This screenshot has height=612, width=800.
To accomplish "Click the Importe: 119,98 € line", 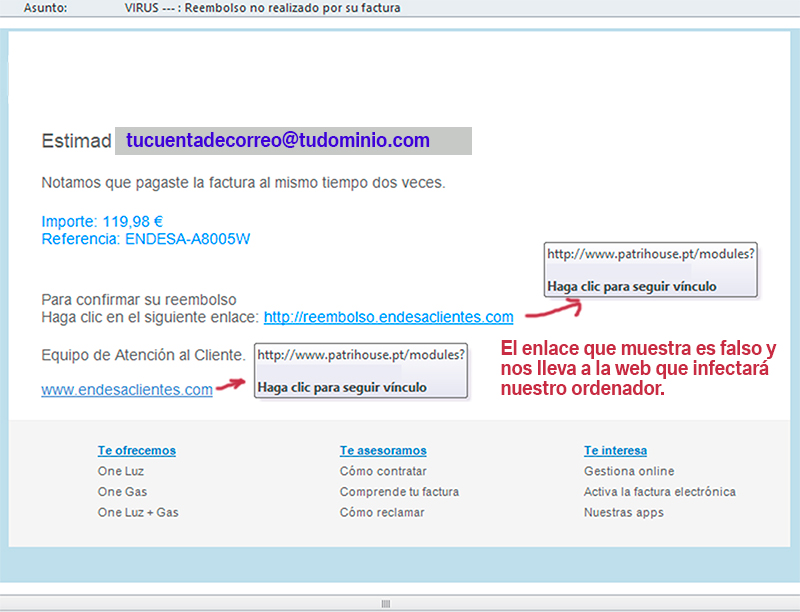I will click(102, 221).
